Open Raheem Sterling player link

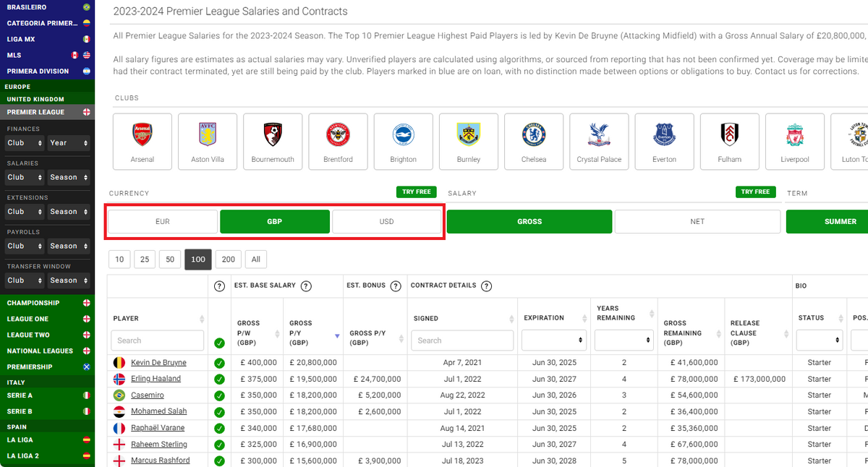click(159, 444)
